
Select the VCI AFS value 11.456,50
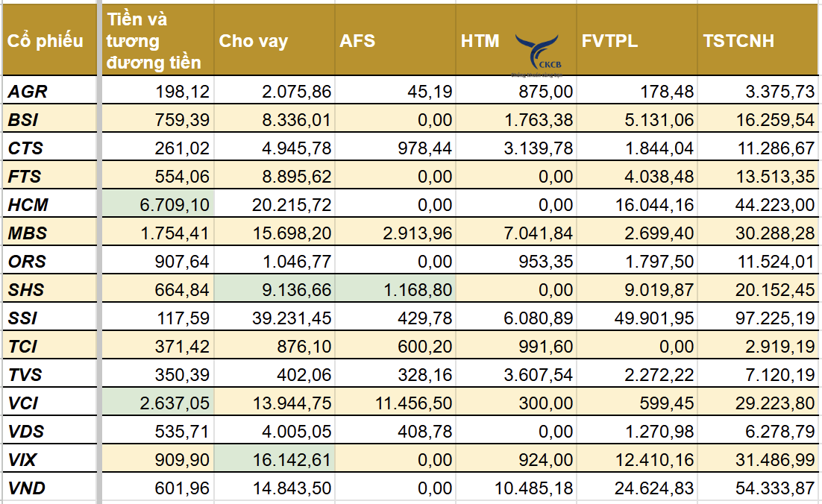click(395, 403)
